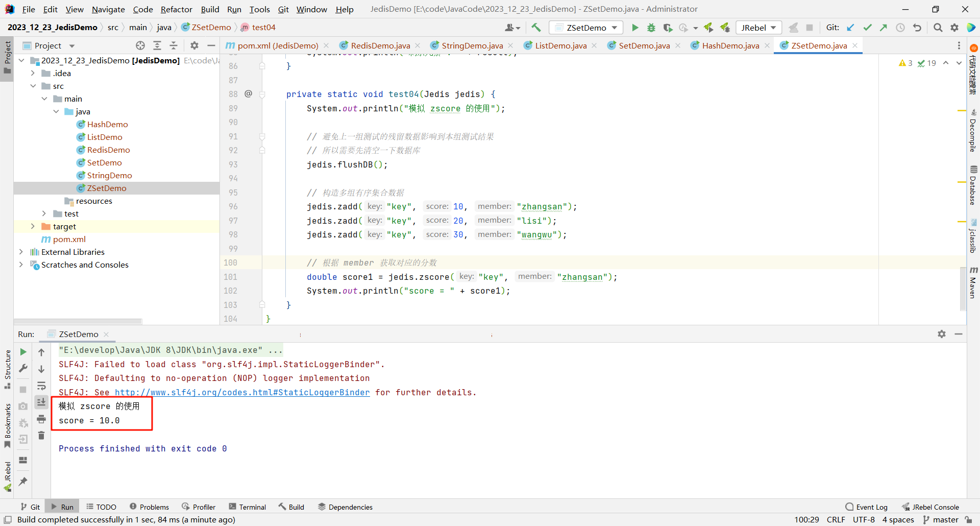This screenshot has height=526, width=980.
Task: Pin the Run tab with pin icon
Action: pyautogui.click(x=23, y=482)
